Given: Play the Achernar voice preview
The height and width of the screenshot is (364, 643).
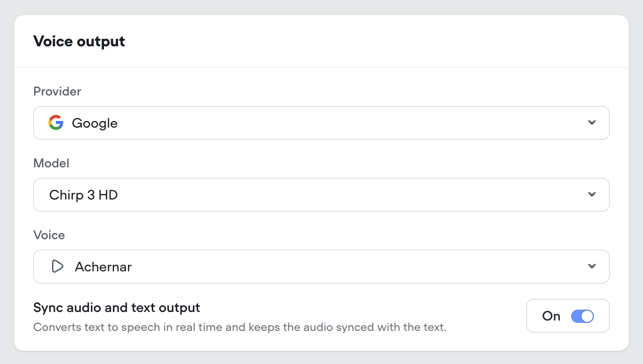Looking at the screenshot, I should [57, 267].
